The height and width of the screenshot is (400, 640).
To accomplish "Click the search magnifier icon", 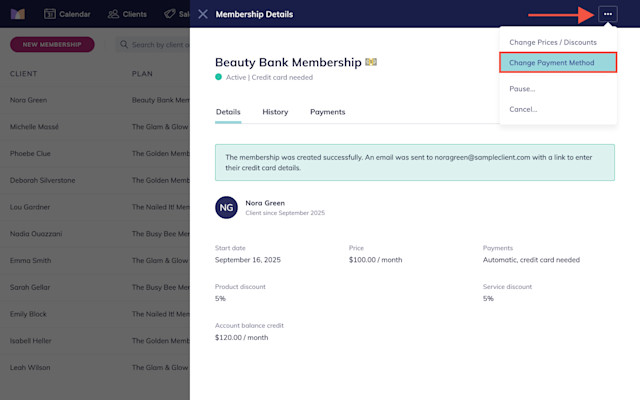I will click(124, 44).
